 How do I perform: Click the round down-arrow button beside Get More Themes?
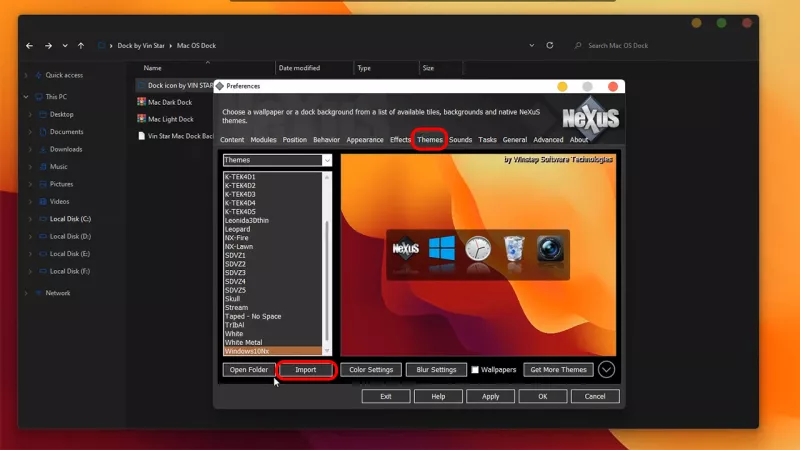tap(606, 369)
